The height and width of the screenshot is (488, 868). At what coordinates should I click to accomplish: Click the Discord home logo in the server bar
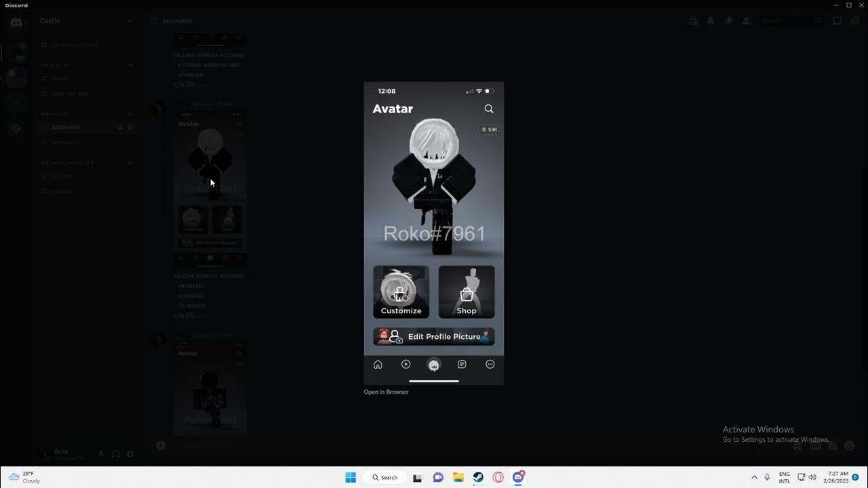pos(16,22)
